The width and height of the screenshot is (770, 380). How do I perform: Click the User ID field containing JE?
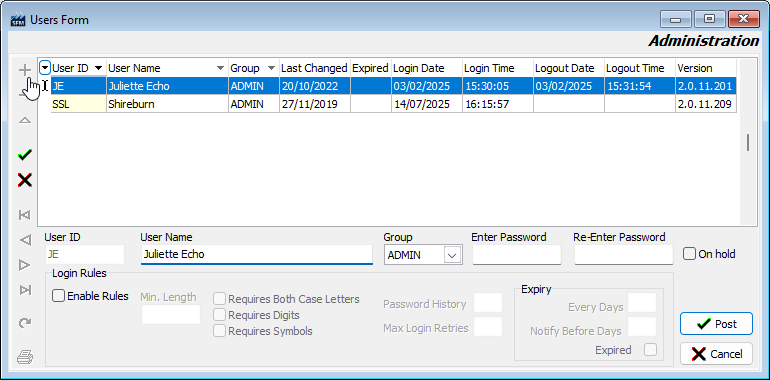coord(84,255)
